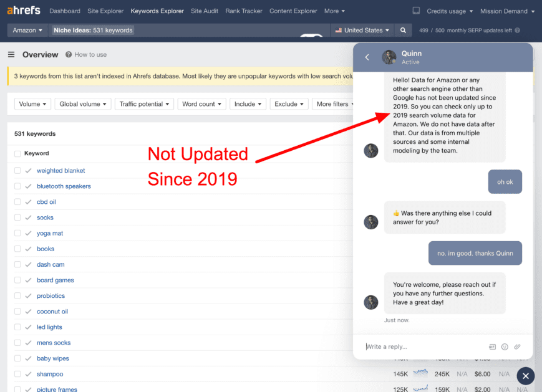
Task: Go to Site Explorer
Action: coord(105,11)
